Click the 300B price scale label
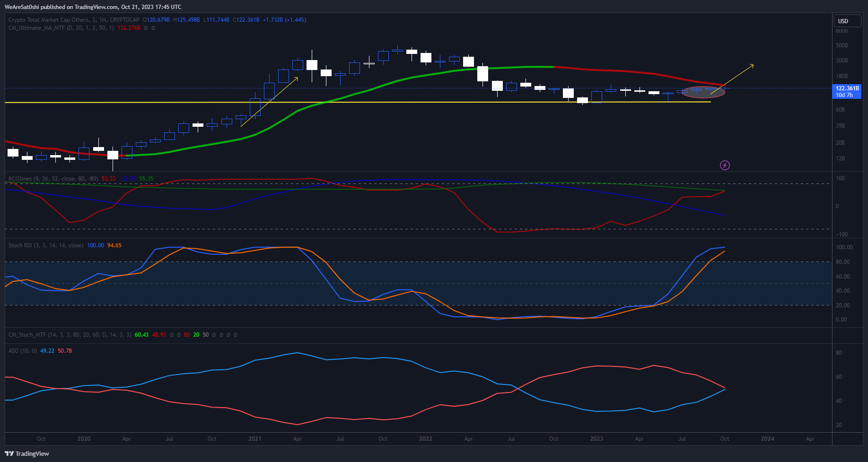This screenshot has width=868, height=462. click(x=842, y=61)
